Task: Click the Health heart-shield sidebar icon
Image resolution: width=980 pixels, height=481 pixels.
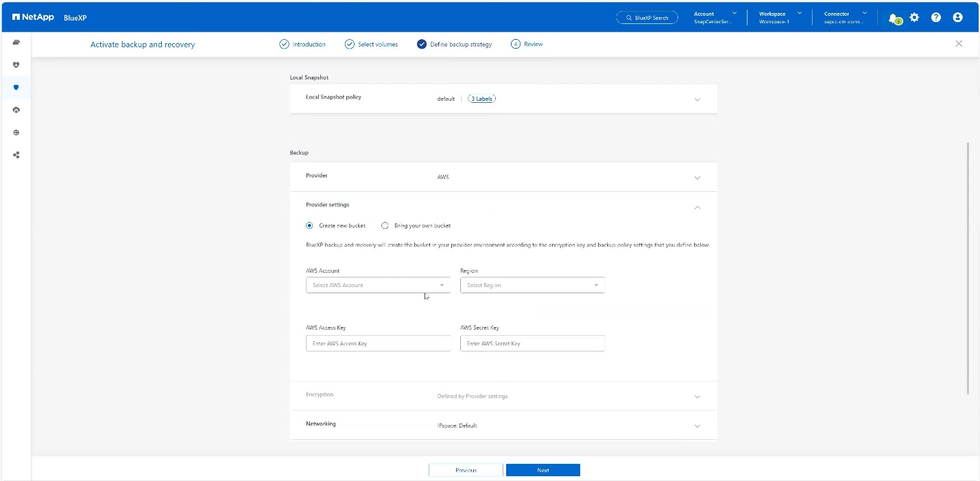Action: 16,65
